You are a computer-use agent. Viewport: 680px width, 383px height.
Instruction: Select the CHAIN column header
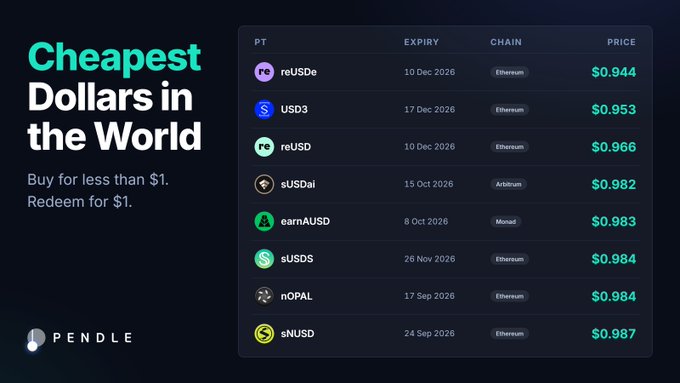pyautogui.click(x=506, y=42)
